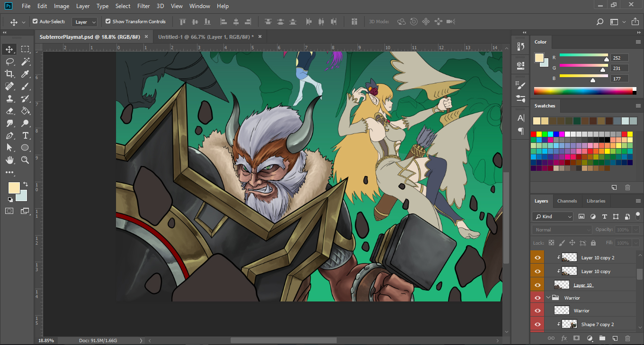Hide the Shape 7 copy 2 layer
Image resolution: width=644 pixels, height=345 pixels.
pos(537,324)
